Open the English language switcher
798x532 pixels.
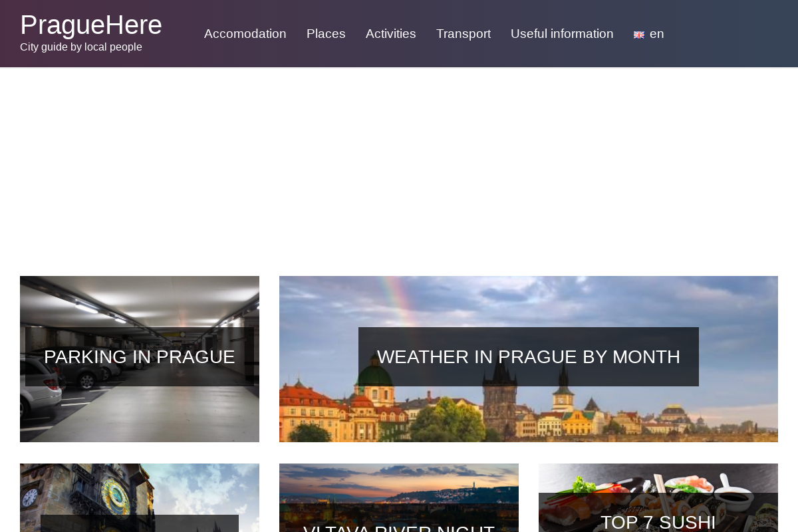pyautogui.click(x=648, y=33)
